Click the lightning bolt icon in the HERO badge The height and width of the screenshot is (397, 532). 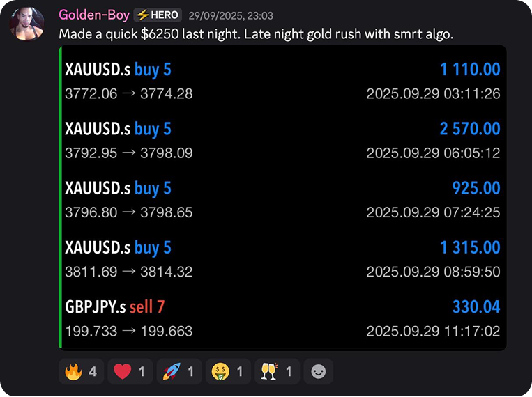click(143, 15)
